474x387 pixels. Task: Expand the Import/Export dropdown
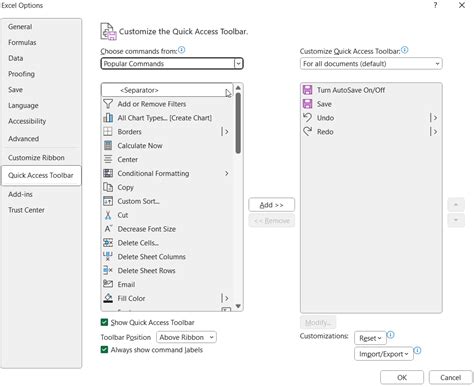tap(384, 354)
